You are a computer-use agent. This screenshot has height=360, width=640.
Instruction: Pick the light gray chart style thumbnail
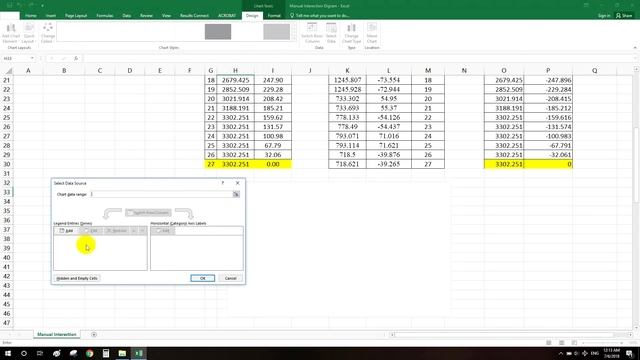pyautogui.click(x=276, y=31)
